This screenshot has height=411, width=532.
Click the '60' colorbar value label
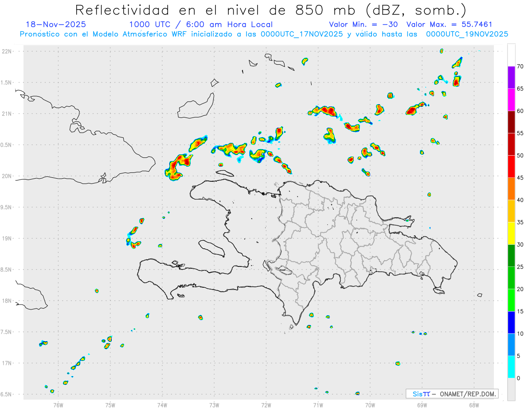click(x=520, y=111)
